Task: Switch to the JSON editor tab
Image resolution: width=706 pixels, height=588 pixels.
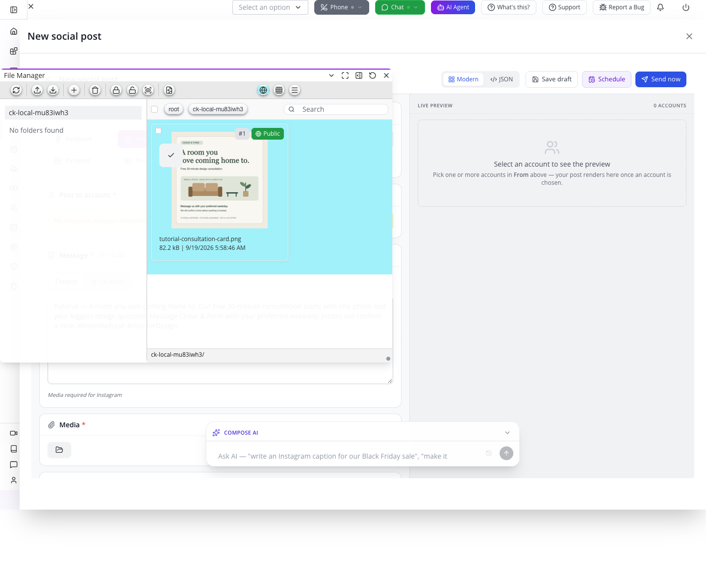Action: click(502, 79)
